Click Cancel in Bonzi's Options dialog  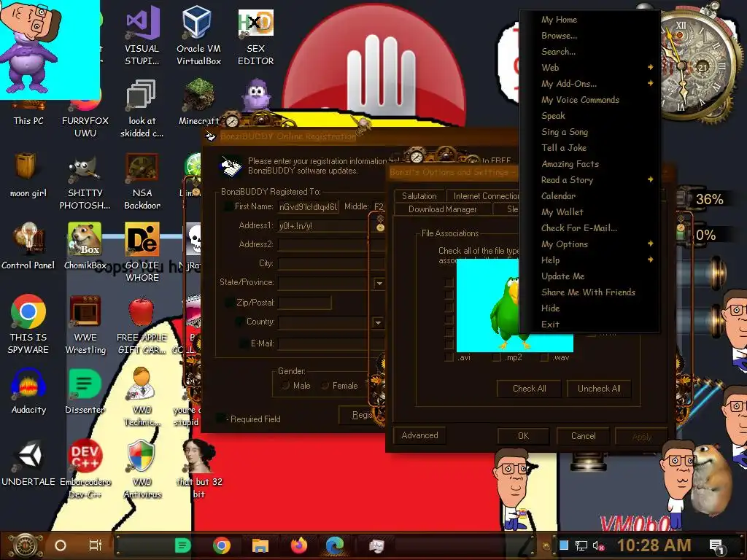point(583,436)
